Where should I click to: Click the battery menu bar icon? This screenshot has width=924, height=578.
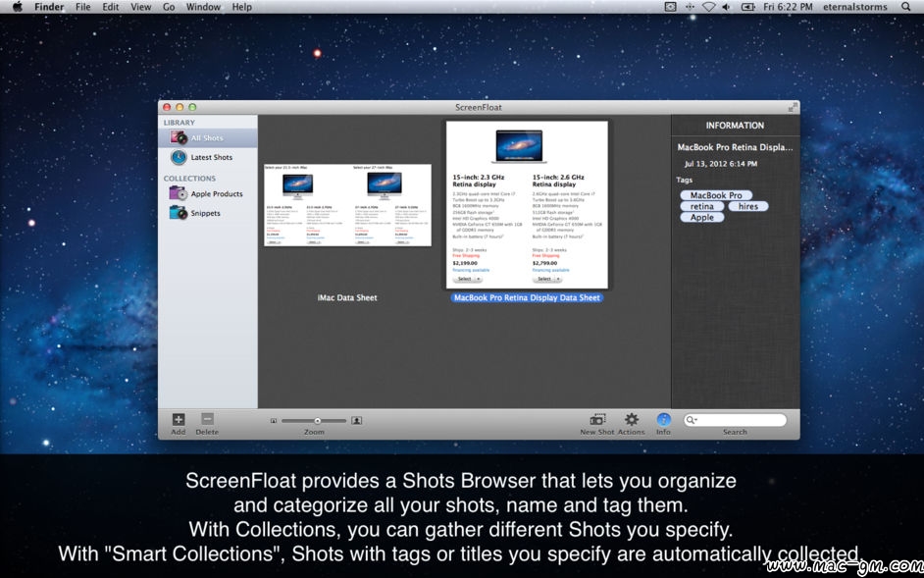747,7
